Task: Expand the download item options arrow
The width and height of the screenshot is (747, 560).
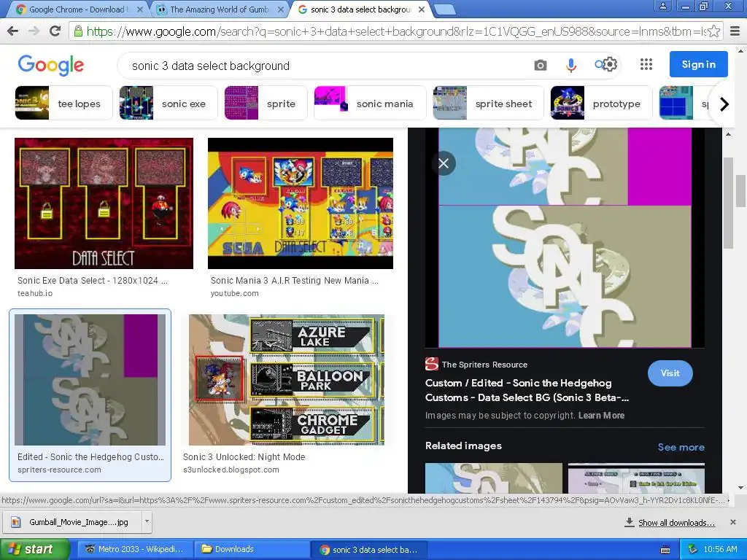Action: pyautogui.click(x=147, y=521)
